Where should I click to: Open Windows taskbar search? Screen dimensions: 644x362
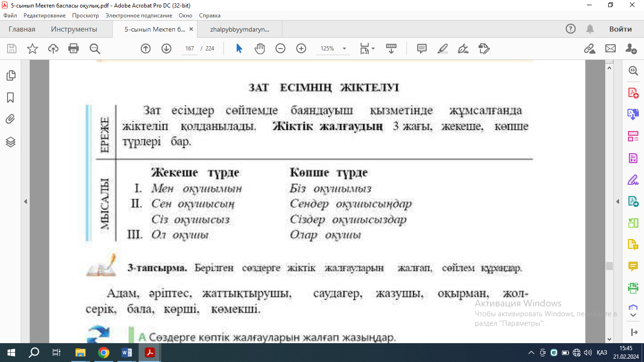pyautogui.click(x=34, y=352)
